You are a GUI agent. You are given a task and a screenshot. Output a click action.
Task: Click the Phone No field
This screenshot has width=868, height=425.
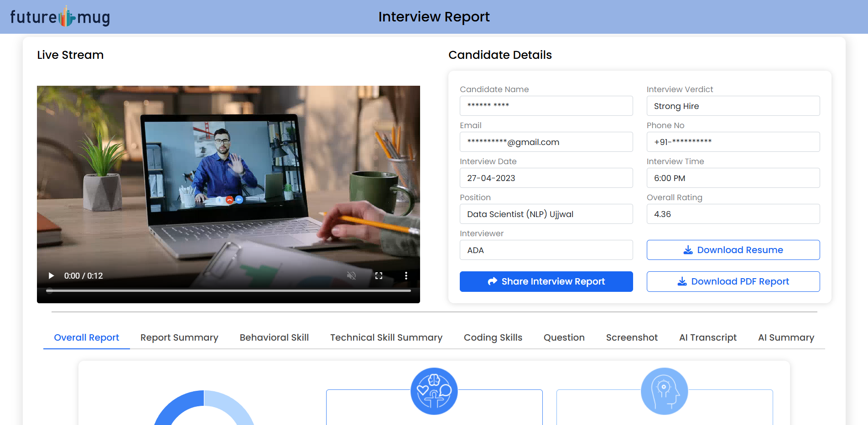pos(733,142)
